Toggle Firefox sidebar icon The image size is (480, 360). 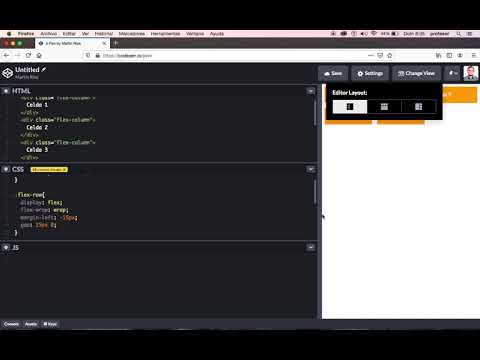click(x=449, y=55)
